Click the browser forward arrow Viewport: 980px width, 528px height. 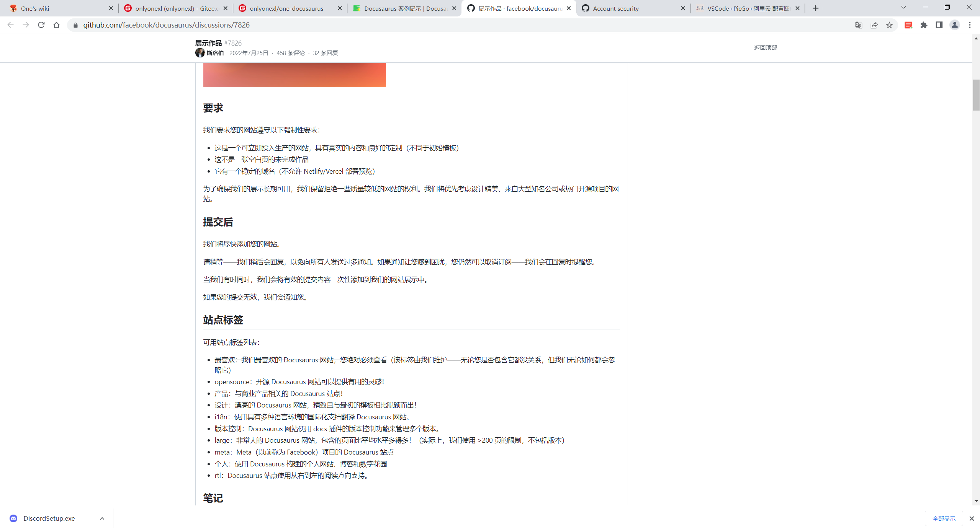click(26, 25)
